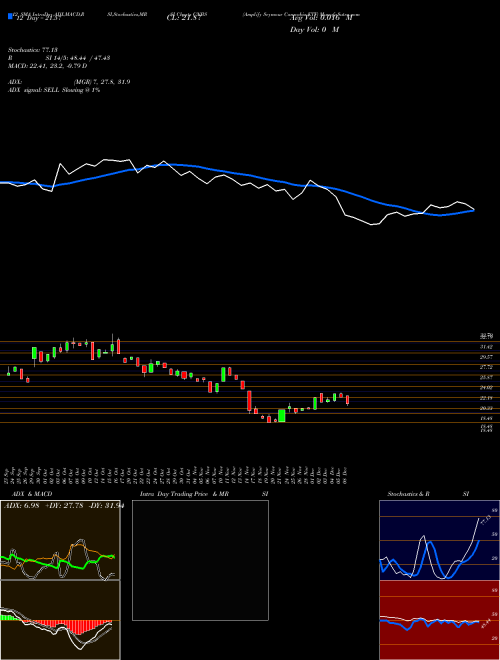This screenshot has height=660, width=500.
Task: Click the 'Intra Day Trading Price & MR' title
Action: (185, 494)
